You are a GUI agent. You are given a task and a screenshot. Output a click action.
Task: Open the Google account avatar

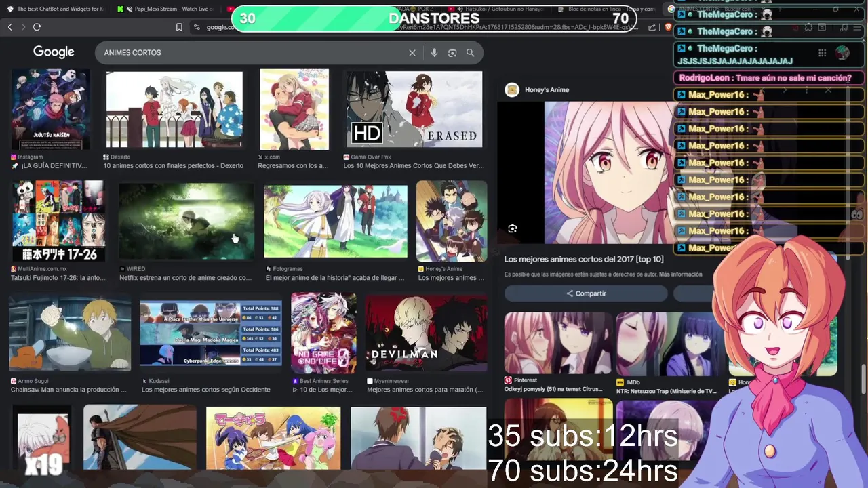[x=842, y=53]
